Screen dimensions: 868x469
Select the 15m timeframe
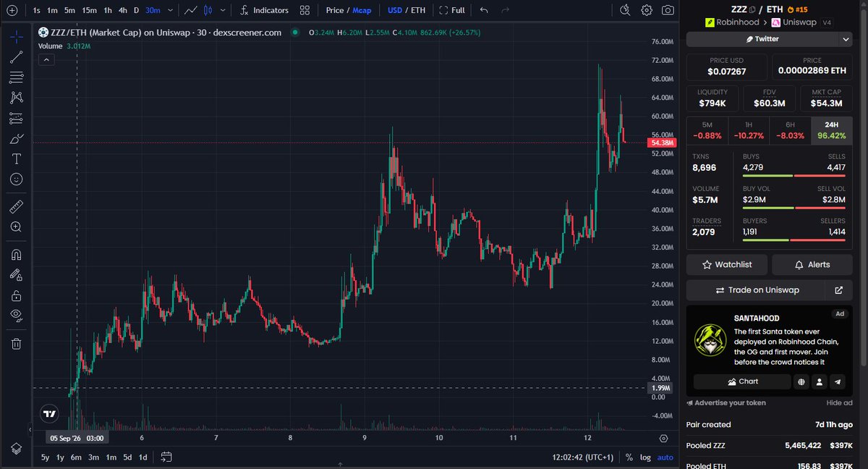89,10
